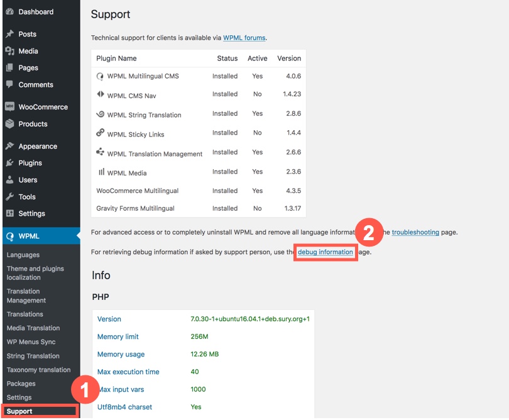
Task: Click the WPML Sticky Links chain icon
Action: click(x=101, y=133)
